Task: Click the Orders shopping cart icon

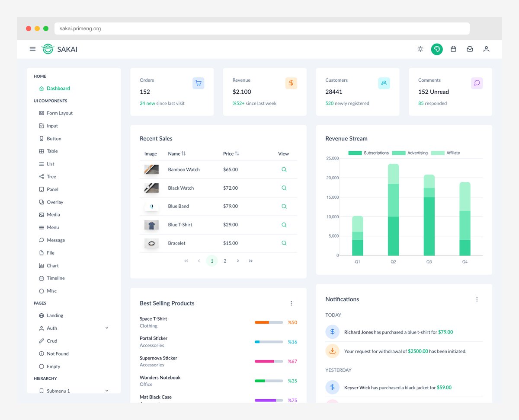Action: point(198,83)
